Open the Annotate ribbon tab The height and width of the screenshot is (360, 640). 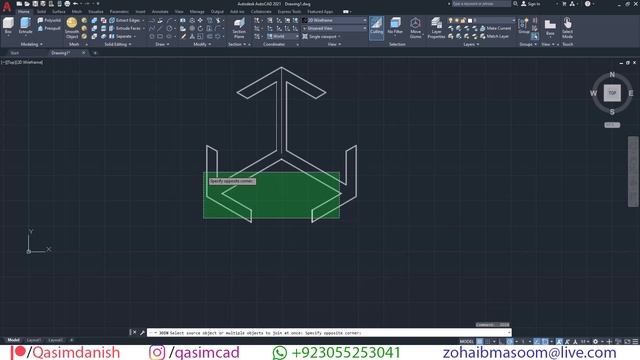pyautogui.click(x=160, y=12)
